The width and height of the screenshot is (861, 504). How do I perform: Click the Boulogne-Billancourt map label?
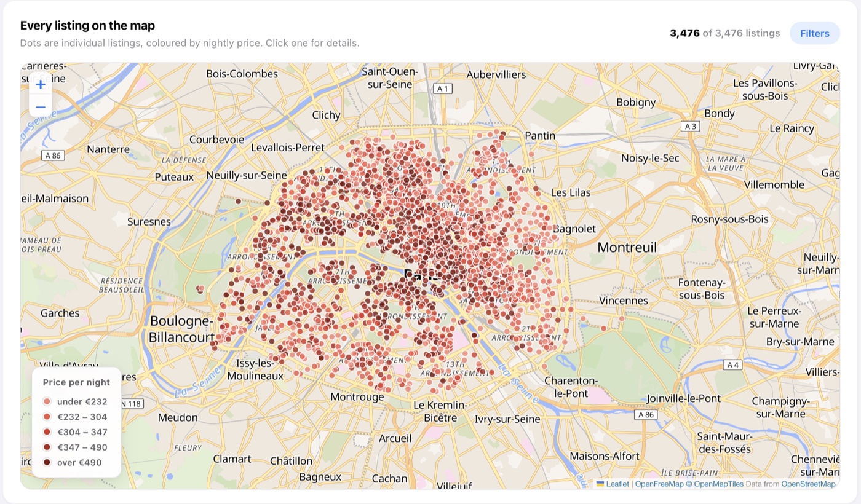181,329
